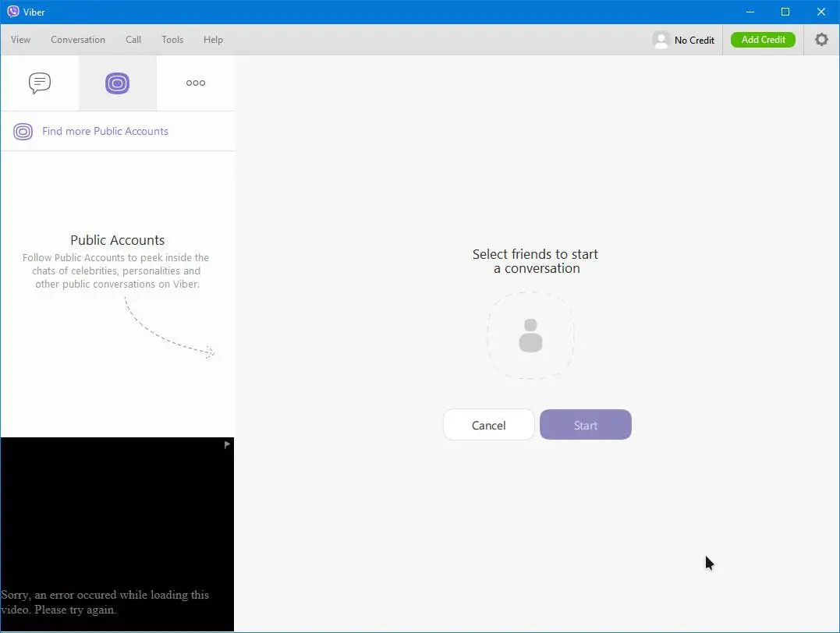Click the empty contact avatar placeholder
The image size is (840, 633).
click(x=530, y=335)
